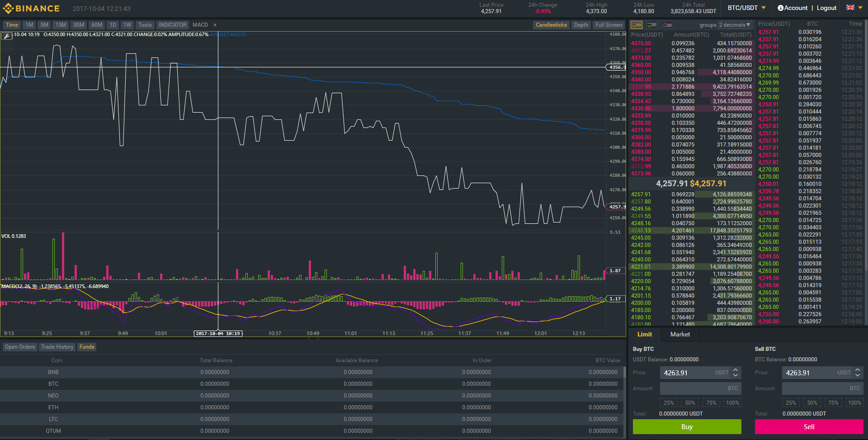Click the language flag icon
The height and width of the screenshot is (440, 868).
[850, 8]
